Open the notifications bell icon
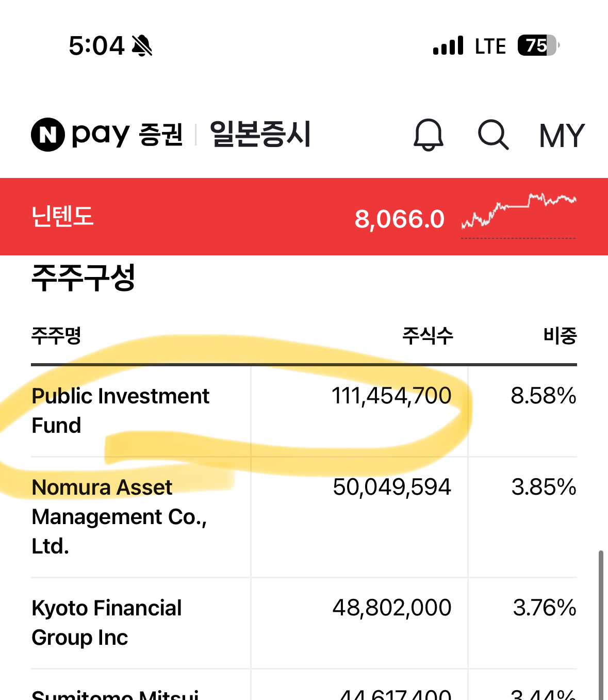The image size is (608, 700). coord(429,135)
